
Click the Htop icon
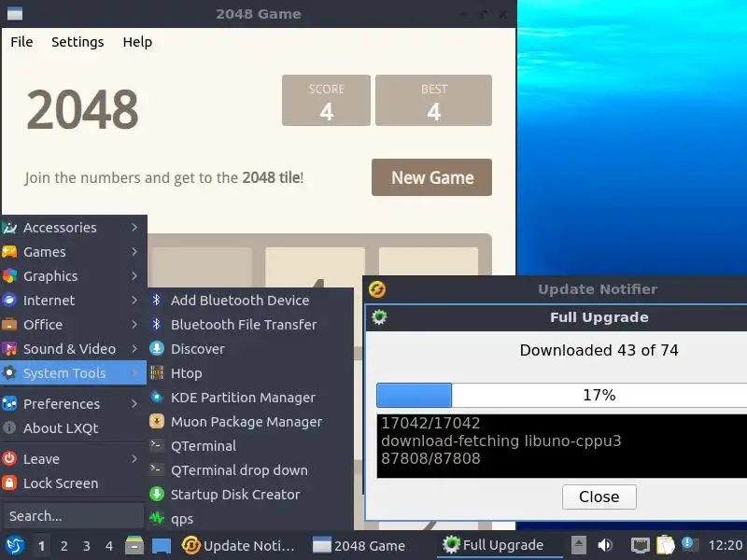click(x=157, y=372)
